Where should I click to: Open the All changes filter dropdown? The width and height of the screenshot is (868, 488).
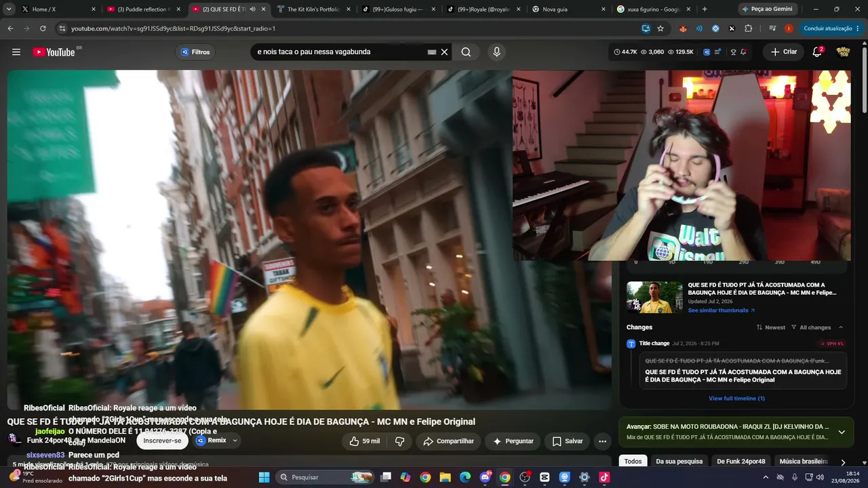[811, 327]
